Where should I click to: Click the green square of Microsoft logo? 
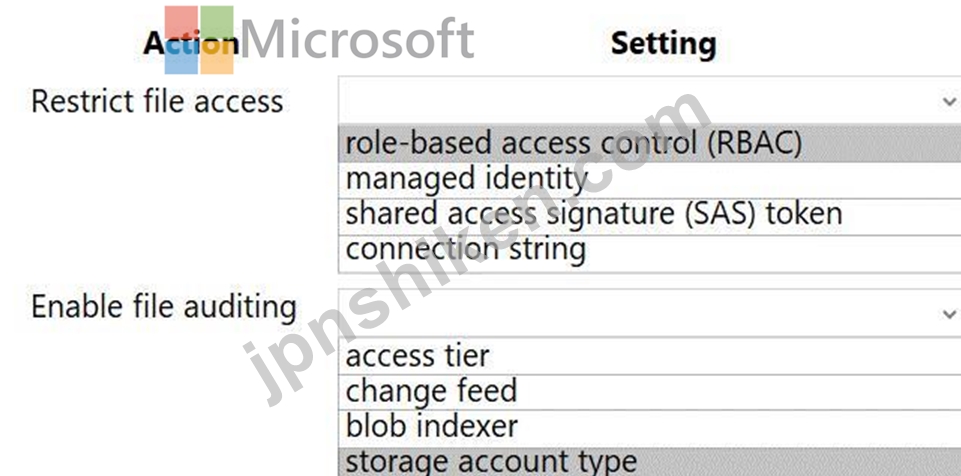pyautogui.click(x=217, y=22)
